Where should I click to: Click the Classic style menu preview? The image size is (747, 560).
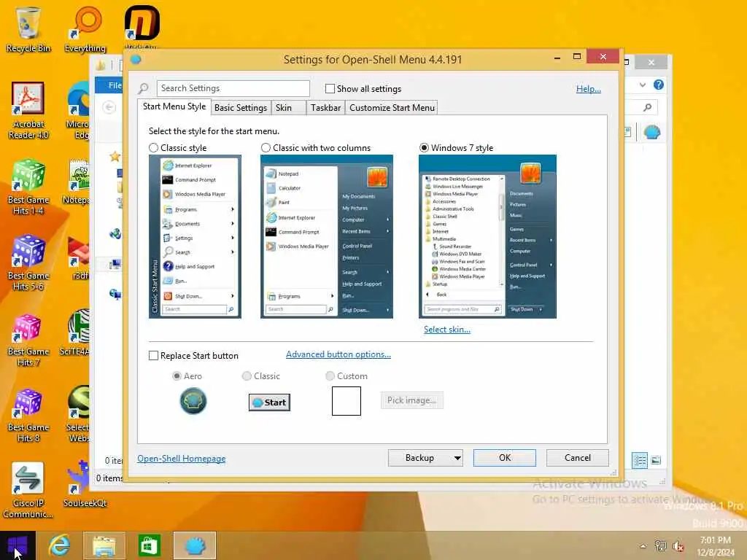[195, 237]
